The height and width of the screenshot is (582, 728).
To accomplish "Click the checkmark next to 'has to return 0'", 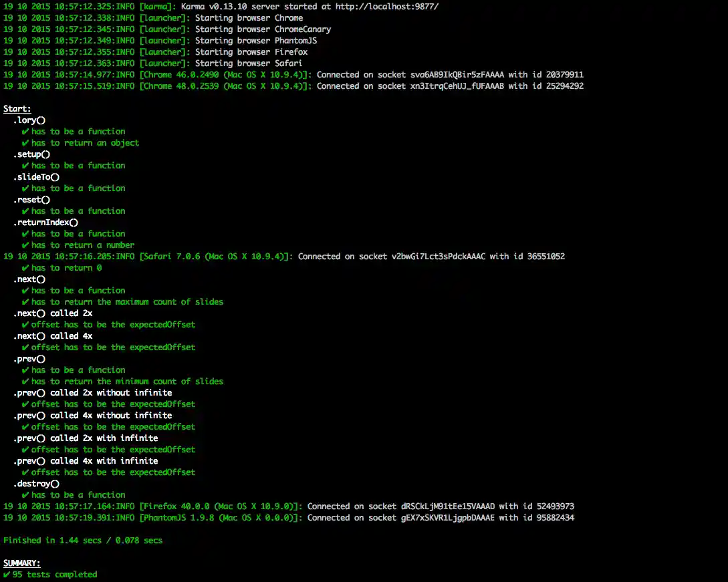I will 25,268.
